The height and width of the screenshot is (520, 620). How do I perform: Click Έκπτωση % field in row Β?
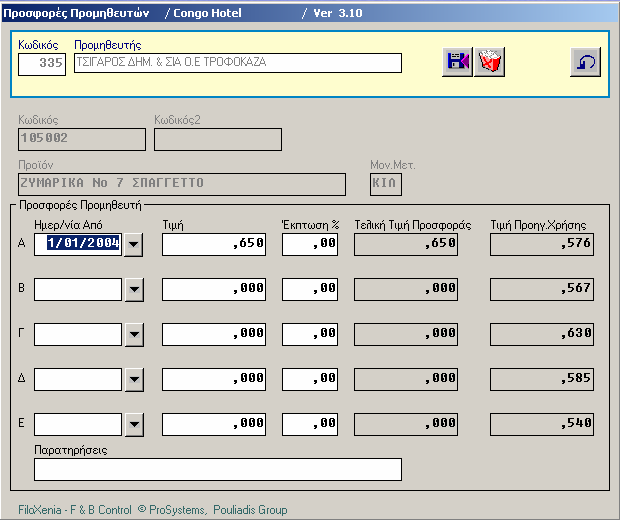310,289
